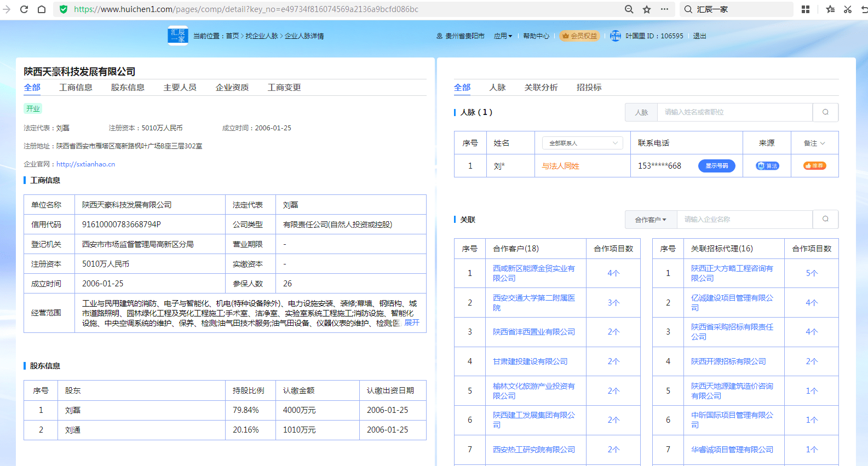Switch to the 工商信息 tab
The width and height of the screenshot is (868, 466).
(76, 88)
